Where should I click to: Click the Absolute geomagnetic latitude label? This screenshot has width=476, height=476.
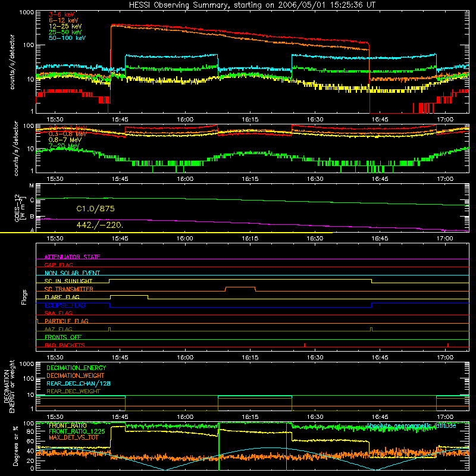coord(411,426)
